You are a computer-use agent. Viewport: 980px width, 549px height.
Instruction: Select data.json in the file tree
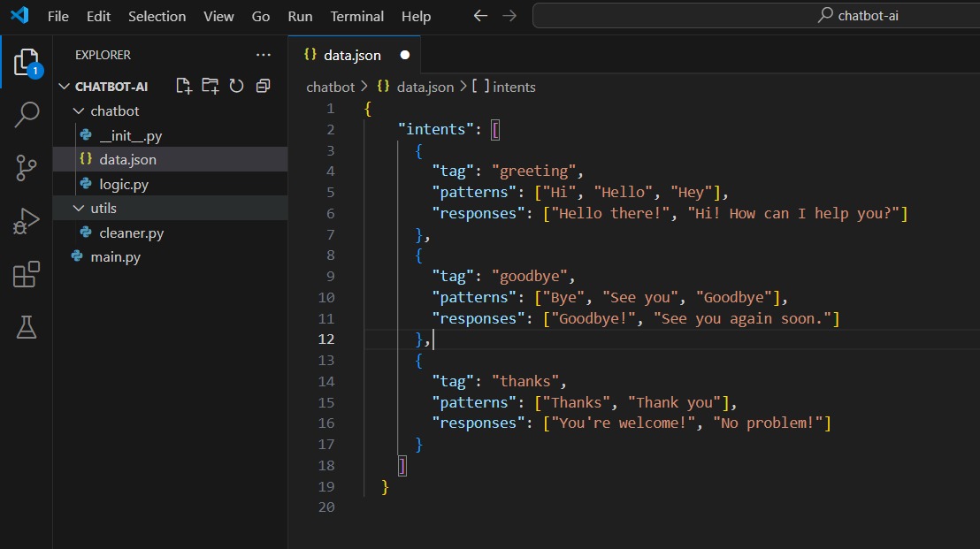[128, 159]
